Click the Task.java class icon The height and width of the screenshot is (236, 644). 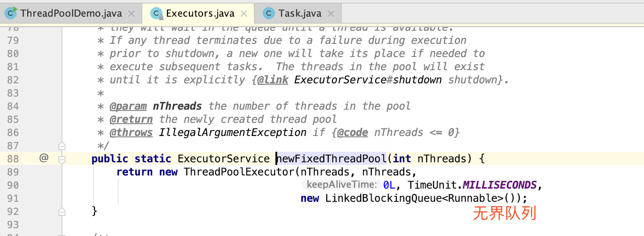pyautogui.click(x=269, y=13)
